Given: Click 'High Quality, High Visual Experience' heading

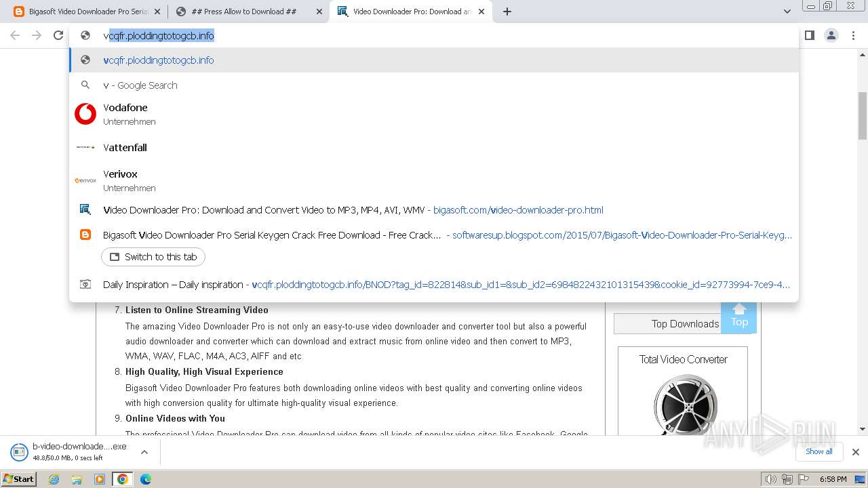Looking at the screenshot, I should 204,371.
